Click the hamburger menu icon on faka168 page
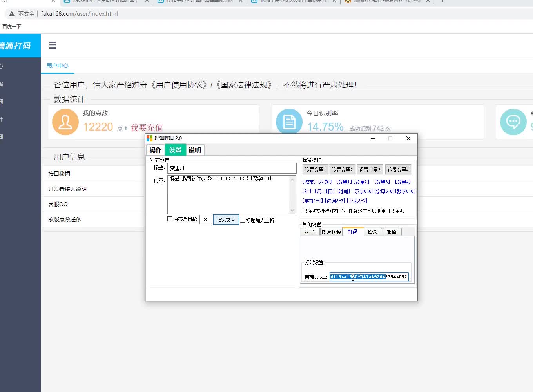The image size is (533, 392). point(53,45)
